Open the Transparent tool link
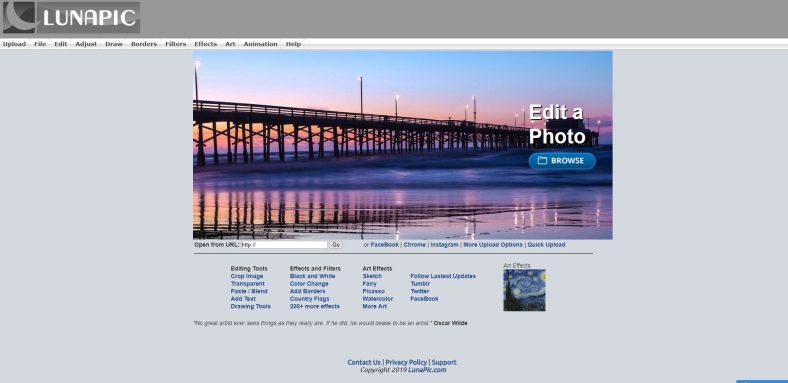Viewport: 788px width, 383px height. pyautogui.click(x=247, y=284)
